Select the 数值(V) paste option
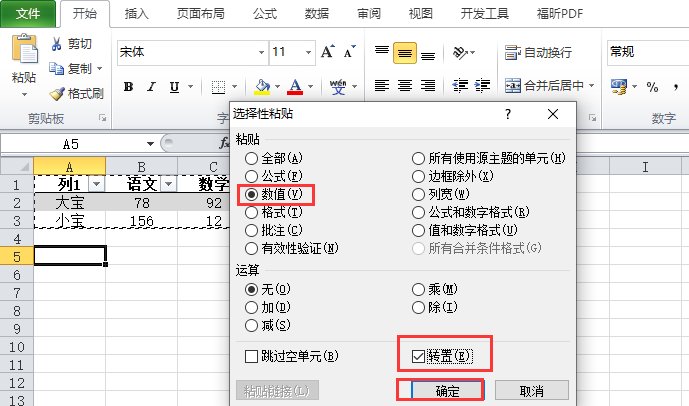This screenshot has height=406, width=689. click(274, 194)
